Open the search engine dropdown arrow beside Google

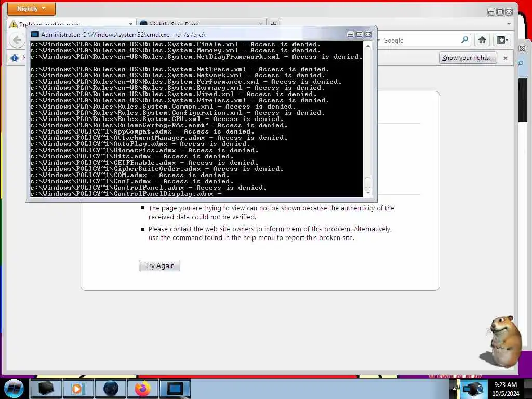[379, 40]
